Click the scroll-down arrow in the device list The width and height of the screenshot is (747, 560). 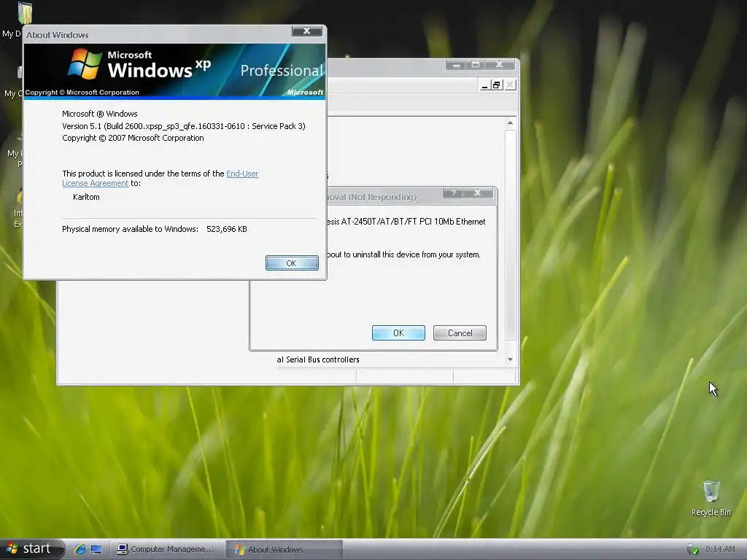coord(510,359)
